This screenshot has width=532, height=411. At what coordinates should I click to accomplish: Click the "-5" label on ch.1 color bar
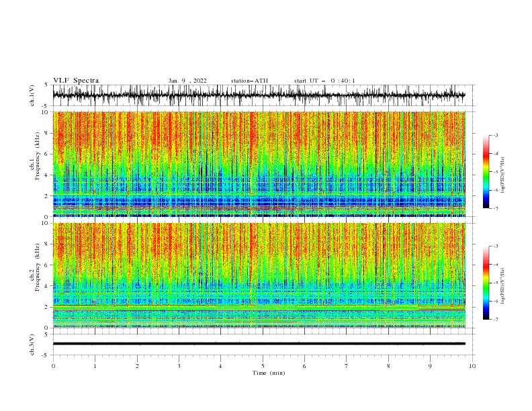(496, 172)
